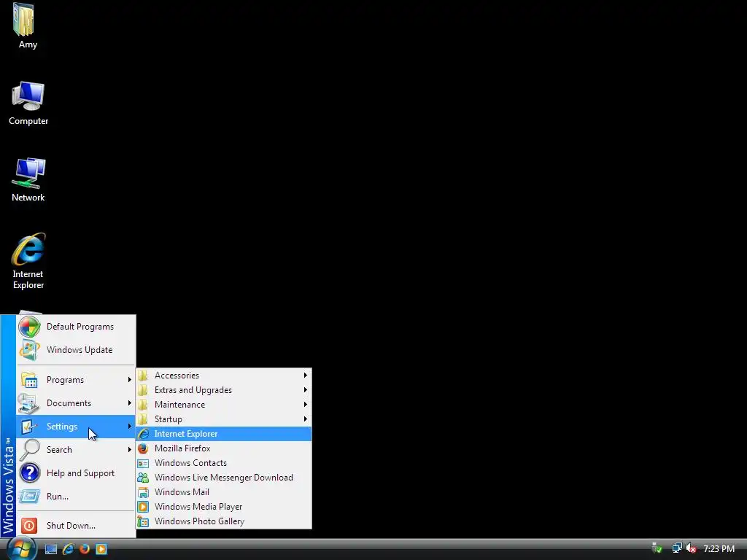Image resolution: width=747 pixels, height=560 pixels.
Task: Click the Windows Photo Gallery icon
Action: (143, 521)
